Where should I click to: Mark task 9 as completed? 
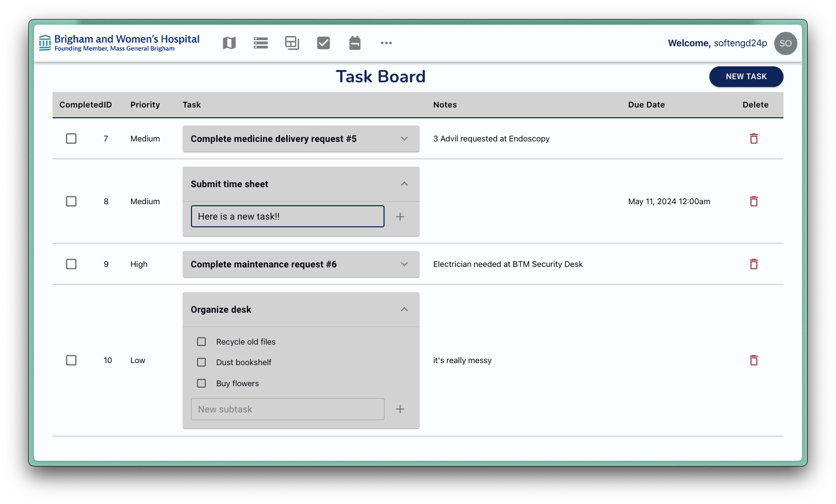tap(72, 264)
